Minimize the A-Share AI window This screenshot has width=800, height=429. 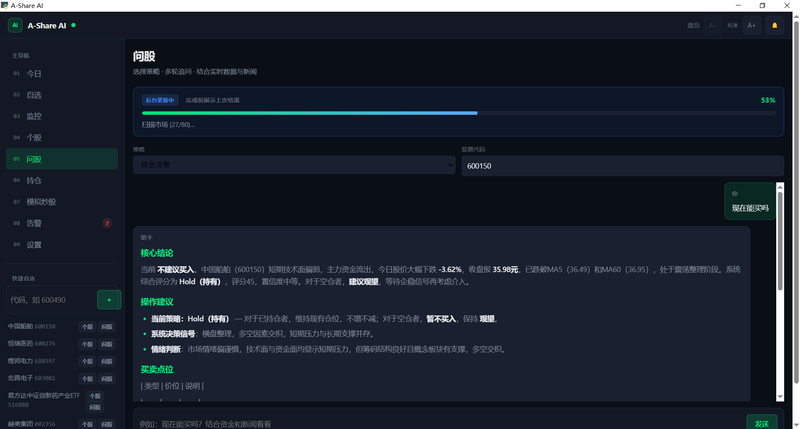click(738, 5)
